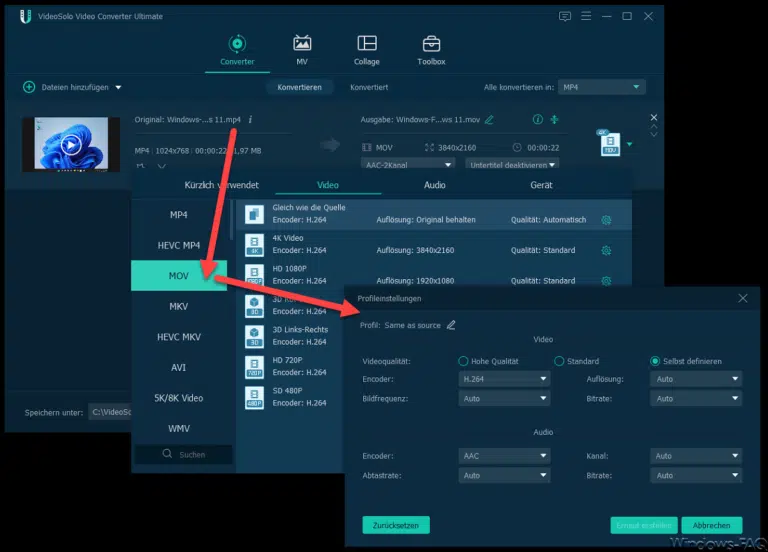Select MKV in the format list
Screen dimensions: 768x552
[x=178, y=306]
